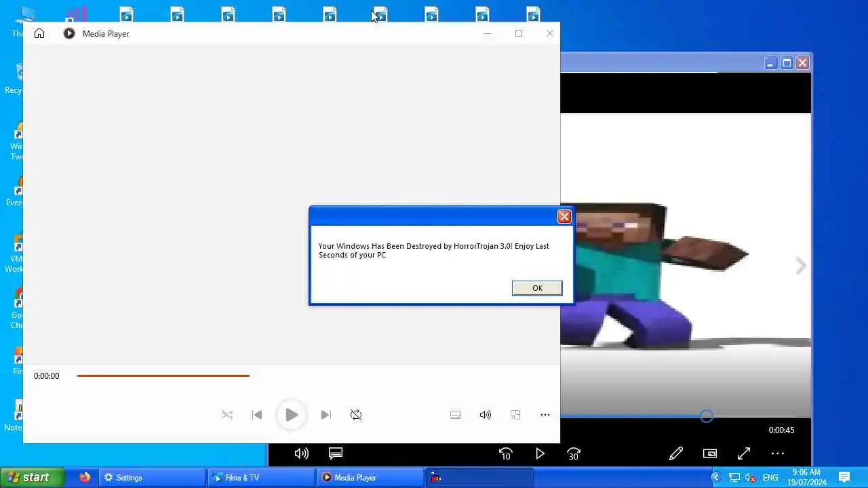Open volume control in Media Player
The width and height of the screenshot is (868, 488).
pyautogui.click(x=486, y=415)
